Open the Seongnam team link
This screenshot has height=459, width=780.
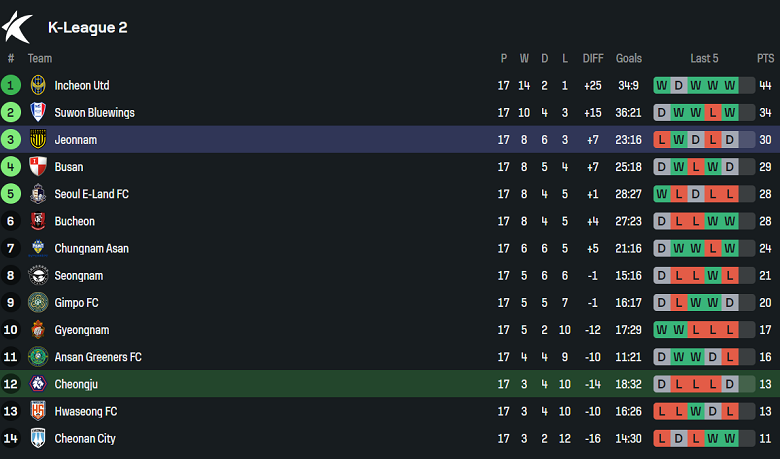click(x=78, y=276)
